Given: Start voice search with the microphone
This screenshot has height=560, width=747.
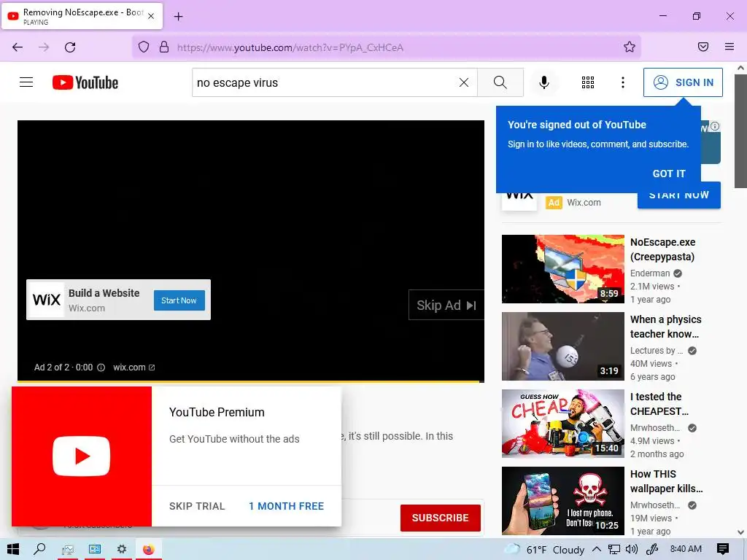Looking at the screenshot, I should tap(543, 82).
